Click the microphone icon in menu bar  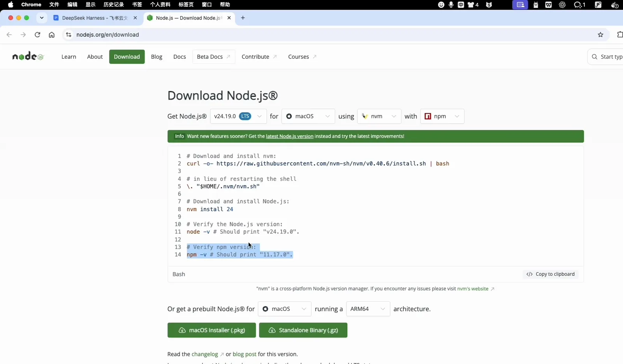coord(451,5)
